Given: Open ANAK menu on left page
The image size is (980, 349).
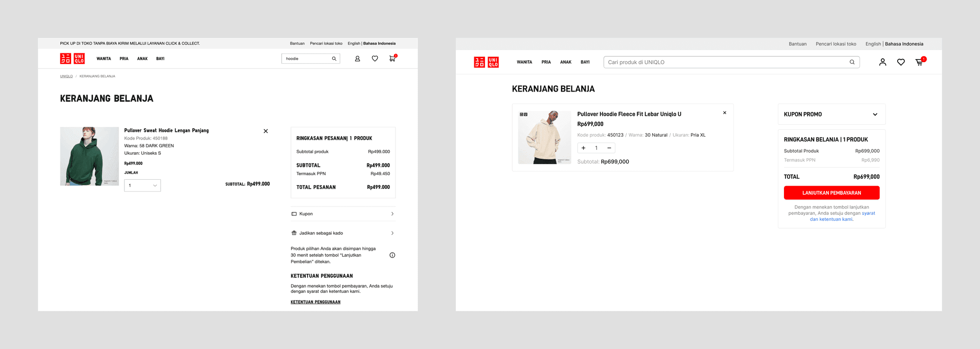Looking at the screenshot, I should (143, 59).
